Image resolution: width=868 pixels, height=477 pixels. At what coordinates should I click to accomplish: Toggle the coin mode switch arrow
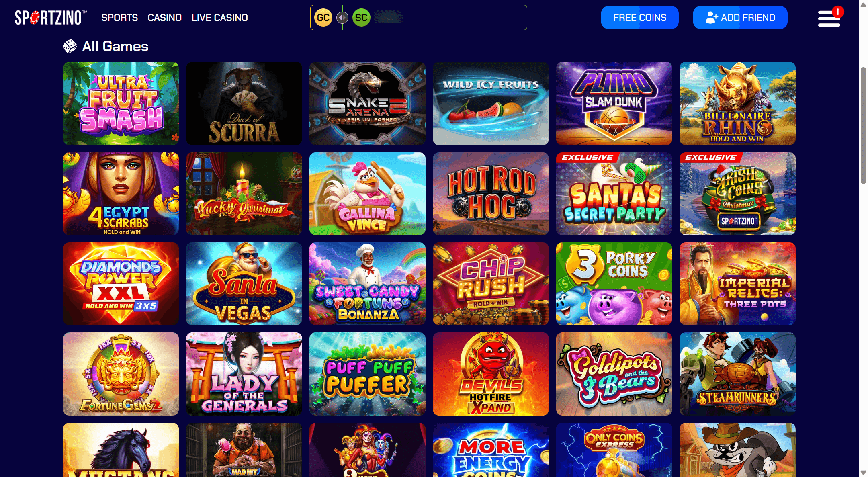[x=342, y=18]
